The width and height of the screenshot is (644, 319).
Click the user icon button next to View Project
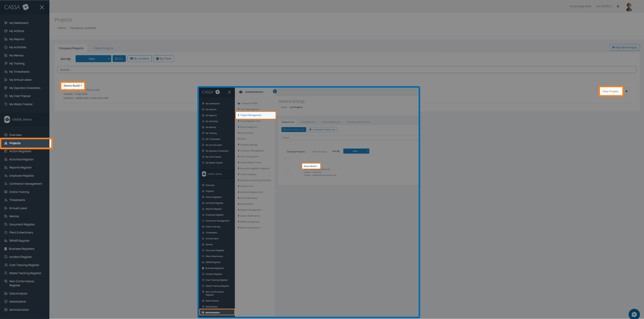[x=626, y=91]
